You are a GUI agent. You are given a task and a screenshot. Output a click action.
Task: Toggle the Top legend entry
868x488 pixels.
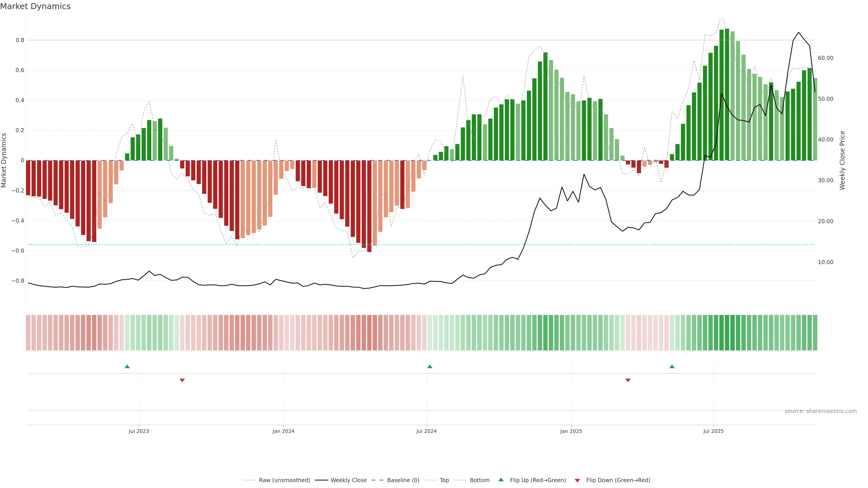(444, 480)
